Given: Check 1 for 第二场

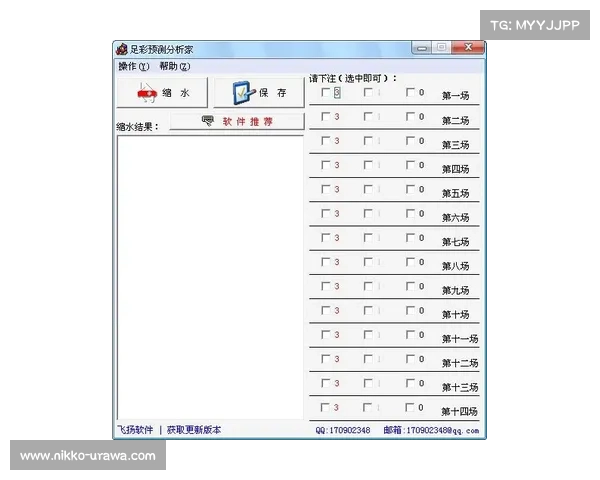Looking at the screenshot, I should coord(368,116).
